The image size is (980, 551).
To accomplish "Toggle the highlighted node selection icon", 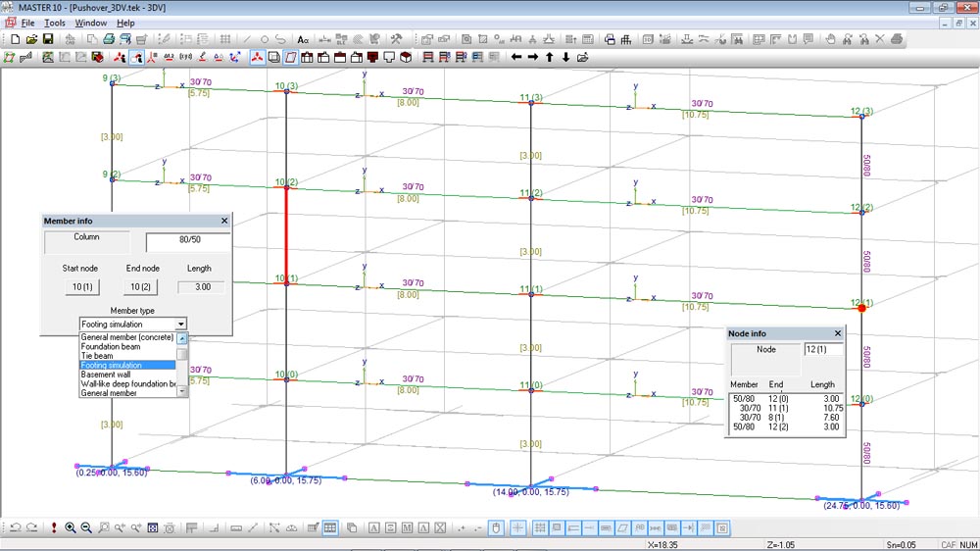I will tap(136, 58).
